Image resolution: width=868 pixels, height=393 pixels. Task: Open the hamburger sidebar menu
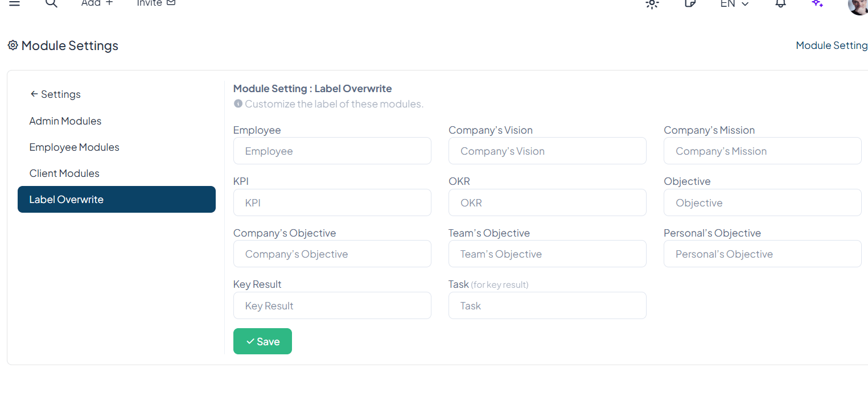pos(14,3)
